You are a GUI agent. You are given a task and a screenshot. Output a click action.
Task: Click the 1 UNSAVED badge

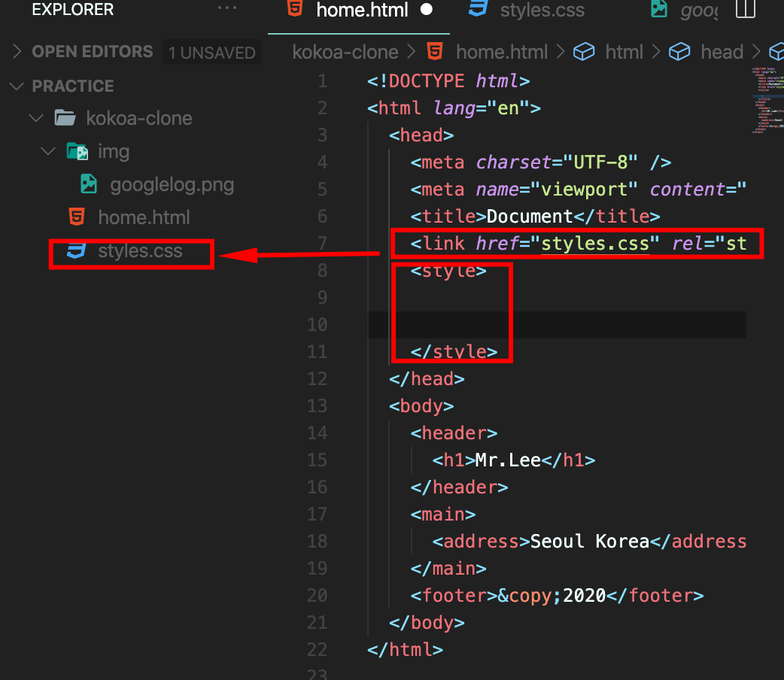point(212,53)
